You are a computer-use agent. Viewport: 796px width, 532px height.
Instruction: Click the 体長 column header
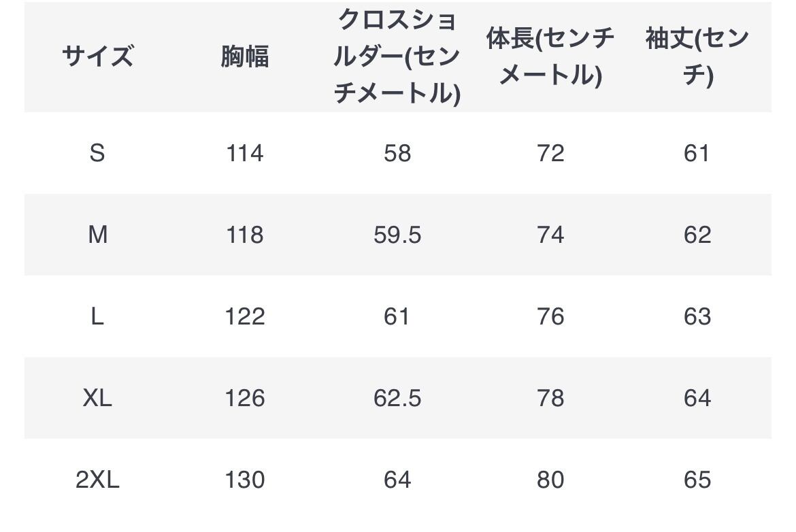pos(550,56)
